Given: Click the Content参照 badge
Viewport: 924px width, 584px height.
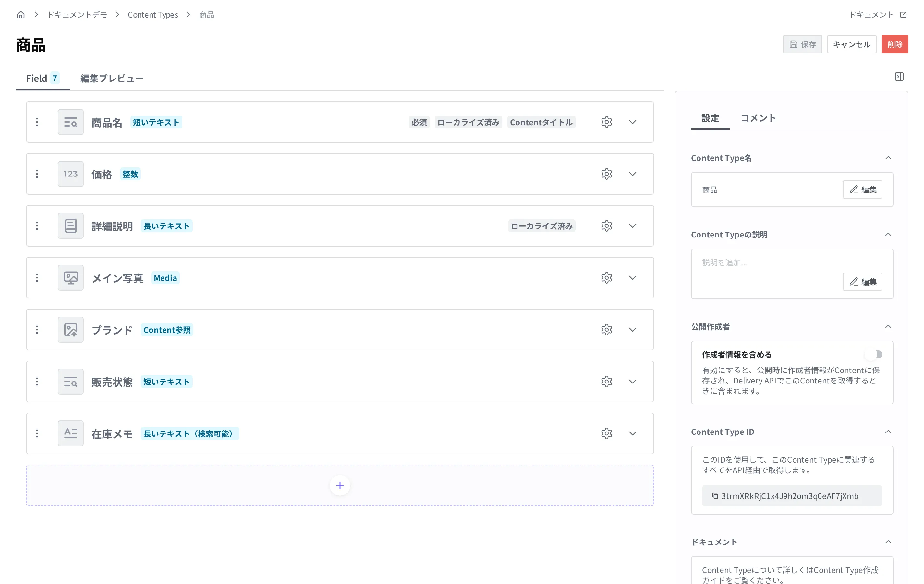Looking at the screenshot, I should pyautogui.click(x=167, y=330).
